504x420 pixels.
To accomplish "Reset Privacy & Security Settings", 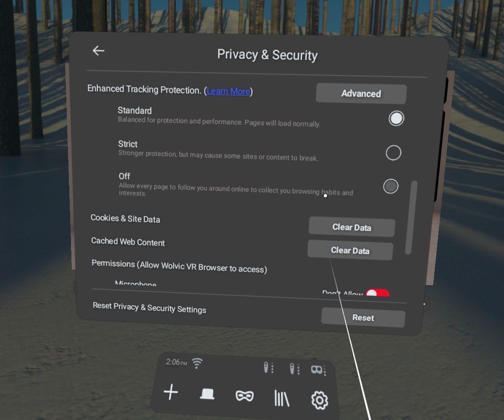I will pos(363,318).
